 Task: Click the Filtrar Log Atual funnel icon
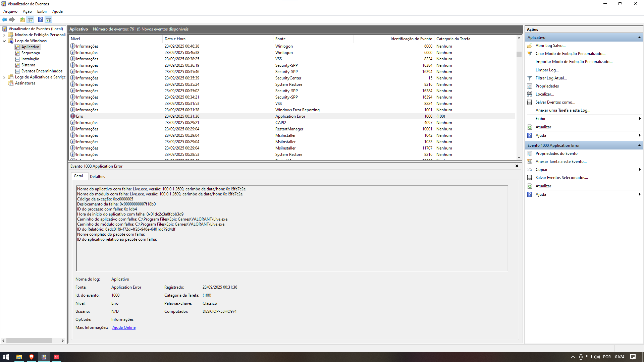coord(530,78)
